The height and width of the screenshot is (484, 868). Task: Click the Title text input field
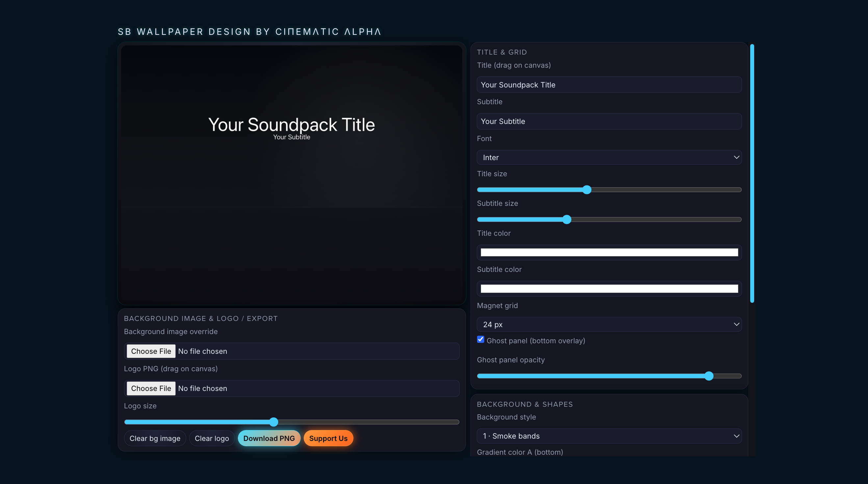click(609, 85)
